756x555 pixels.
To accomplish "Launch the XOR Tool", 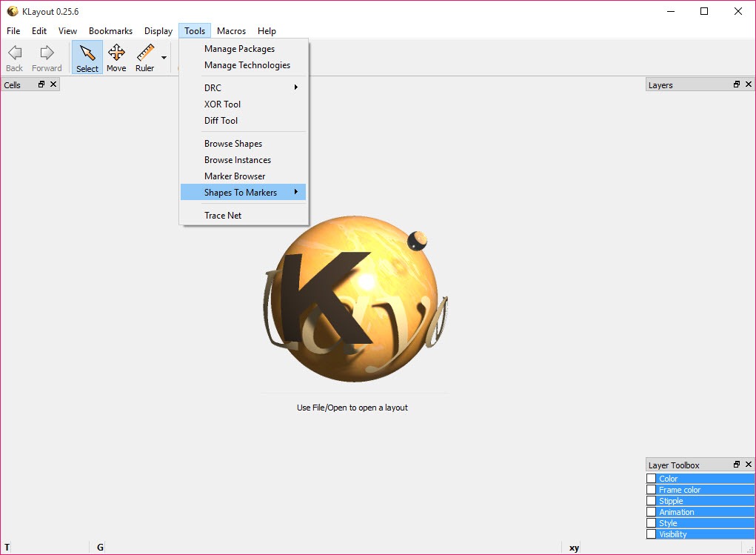I will [243, 104].
